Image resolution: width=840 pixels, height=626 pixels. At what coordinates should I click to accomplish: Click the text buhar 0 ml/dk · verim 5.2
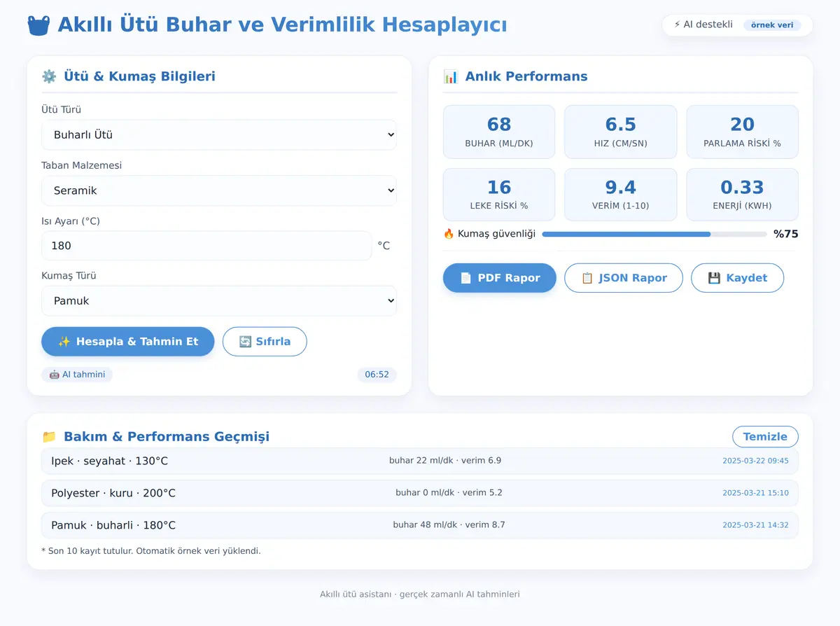click(449, 493)
